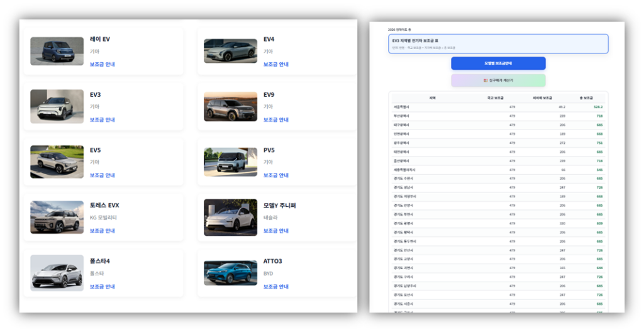Open 보조금 안내 link for EV9
Screen dimensions: 644x332
[x=276, y=120]
